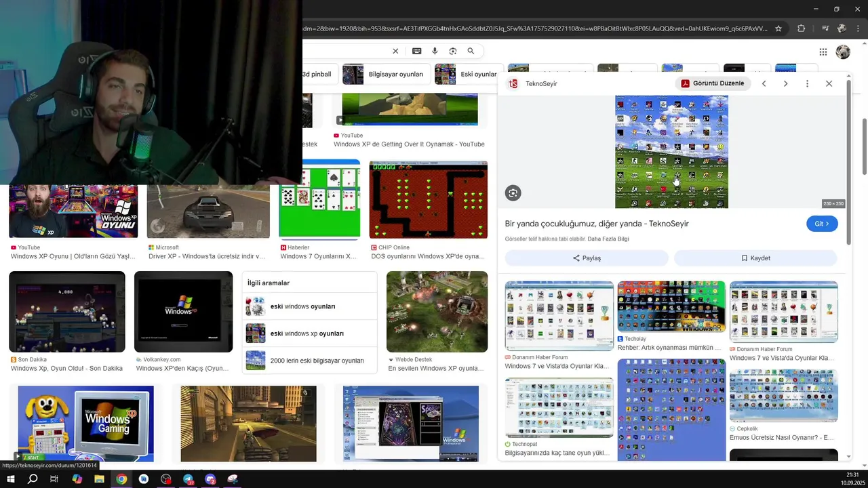Bookmark this page with the star icon
868x488 pixels.
[778, 28]
